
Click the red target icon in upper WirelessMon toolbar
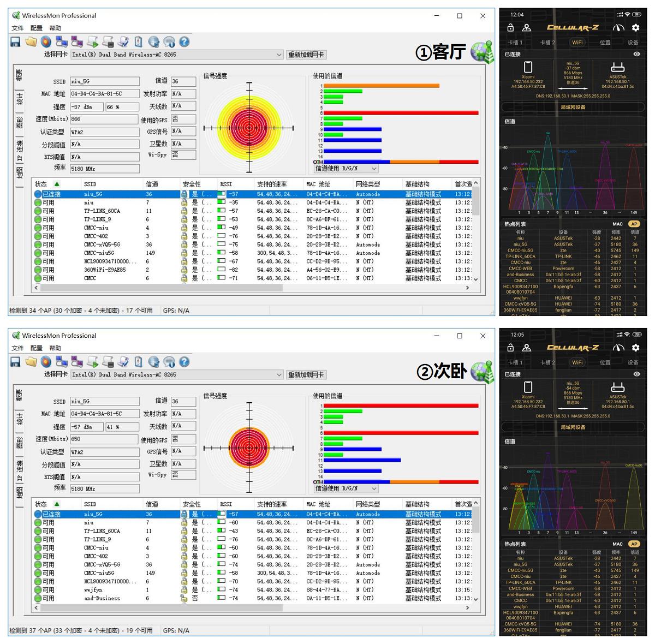tap(46, 41)
